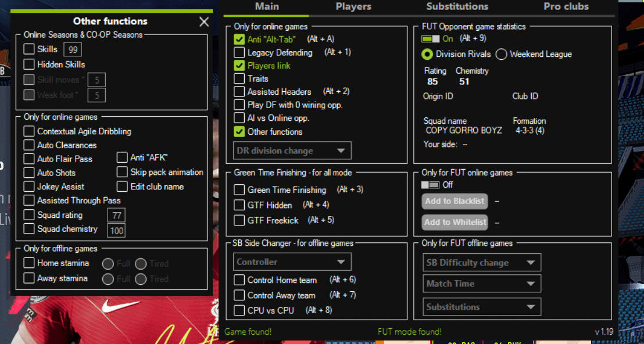Open the DR division change dropdown
The width and height of the screenshot is (644, 344).
[x=292, y=150]
